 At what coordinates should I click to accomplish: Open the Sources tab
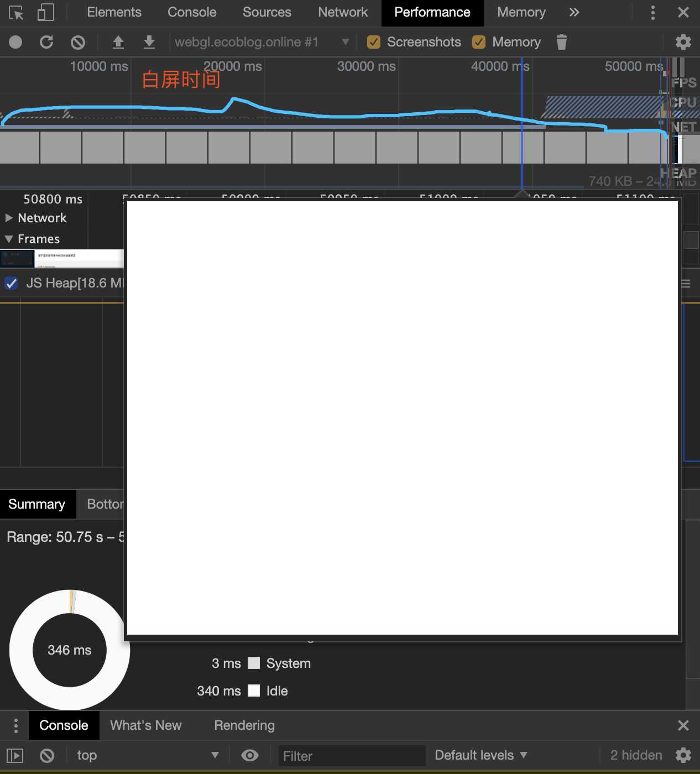[267, 12]
